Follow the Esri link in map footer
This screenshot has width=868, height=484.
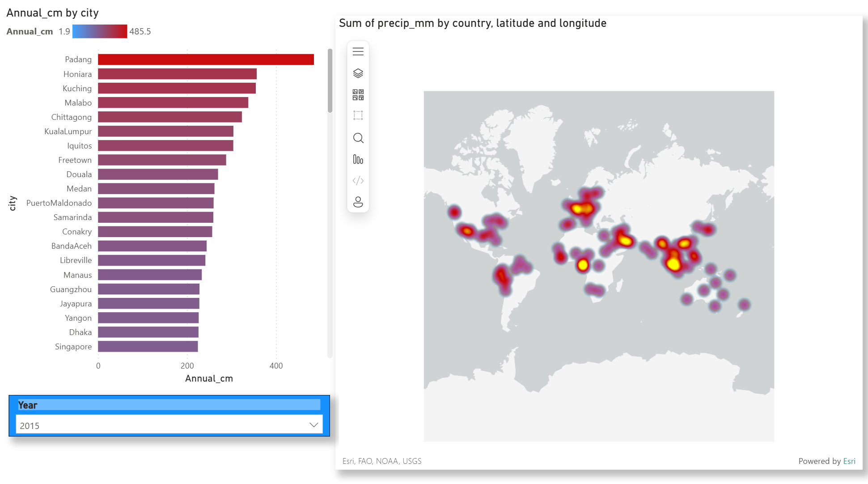849,461
